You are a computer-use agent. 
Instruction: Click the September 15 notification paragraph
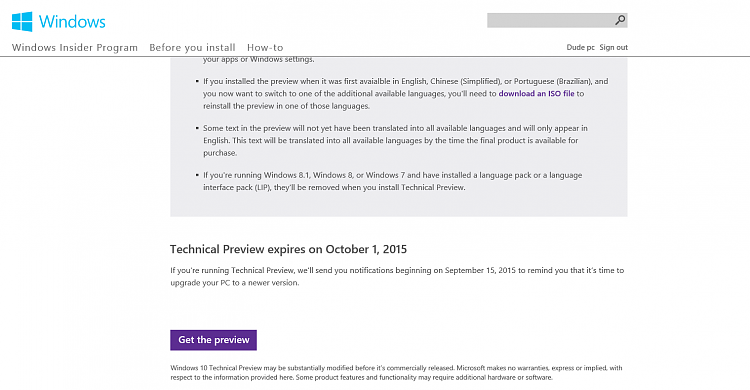coord(397,276)
